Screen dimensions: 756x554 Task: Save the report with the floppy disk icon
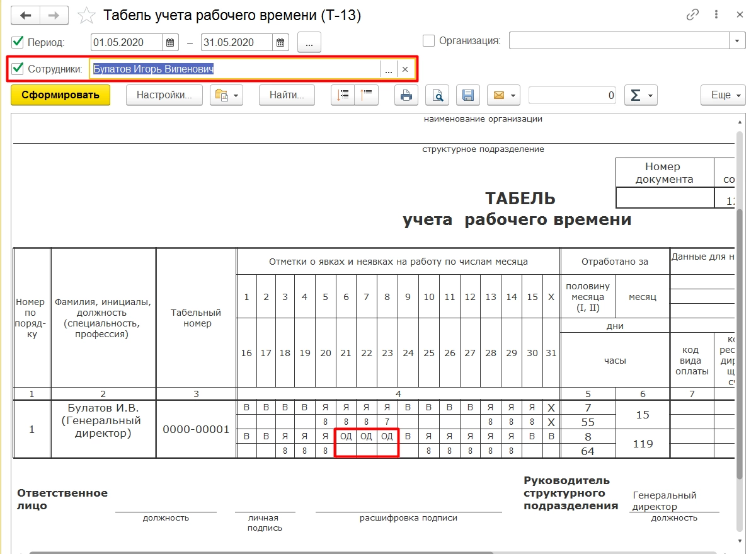[x=468, y=95]
